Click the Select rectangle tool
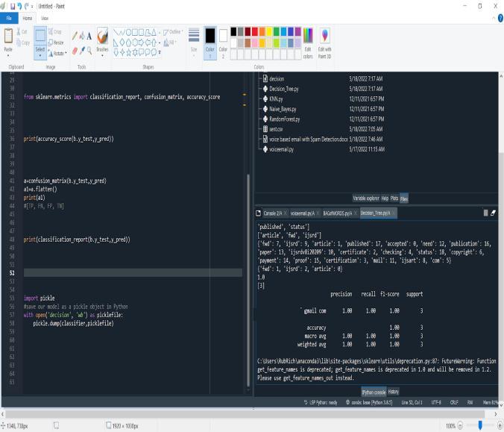This screenshot has width=504, height=432. [x=40, y=36]
